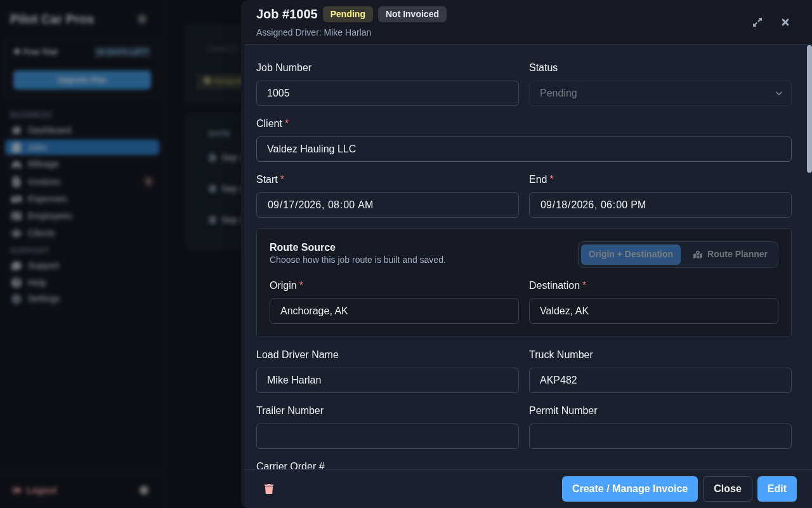
Task: Click the Job #1005 title
Action: click(287, 14)
